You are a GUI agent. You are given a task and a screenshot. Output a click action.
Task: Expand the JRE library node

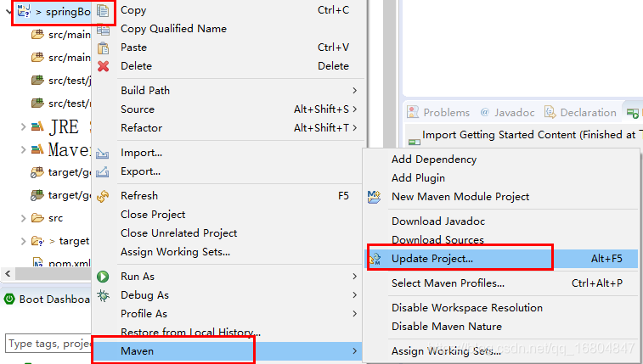(24, 127)
